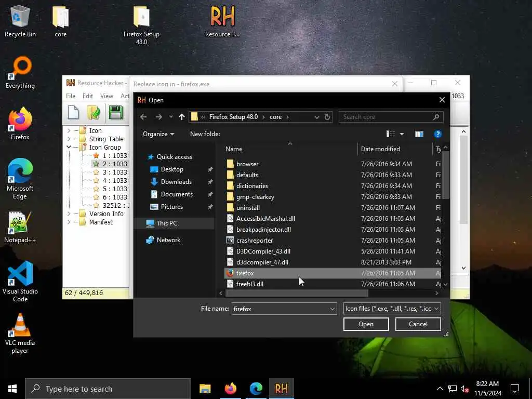
Task: Go back in the Open dialog
Action: pyautogui.click(x=143, y=117)
